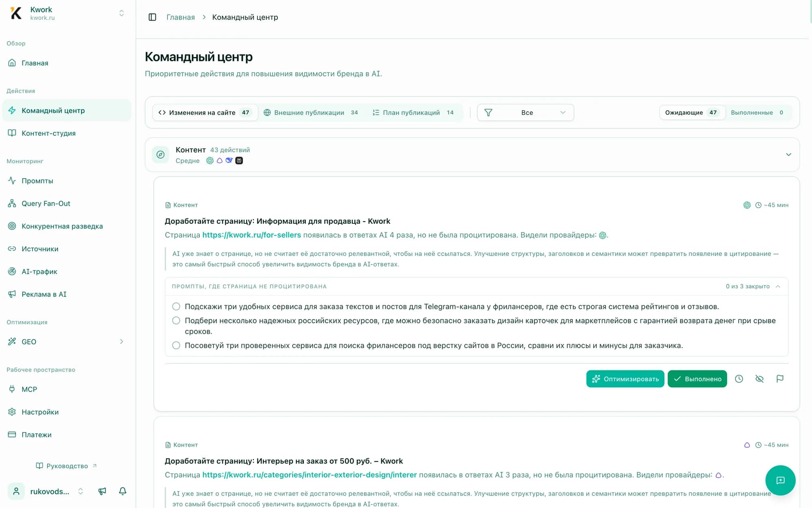
Task: Hide the action with crossed-eye icon
Action: point(759,379)
